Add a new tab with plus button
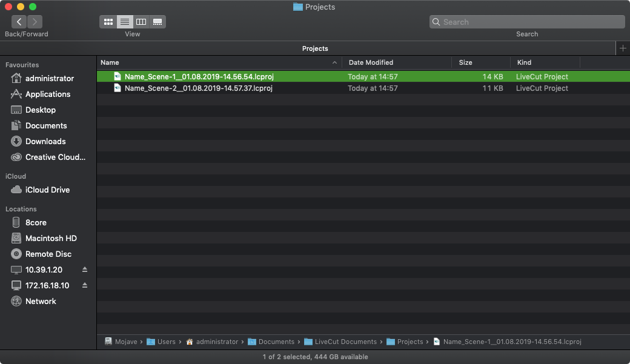 click(x=623, y=48)
